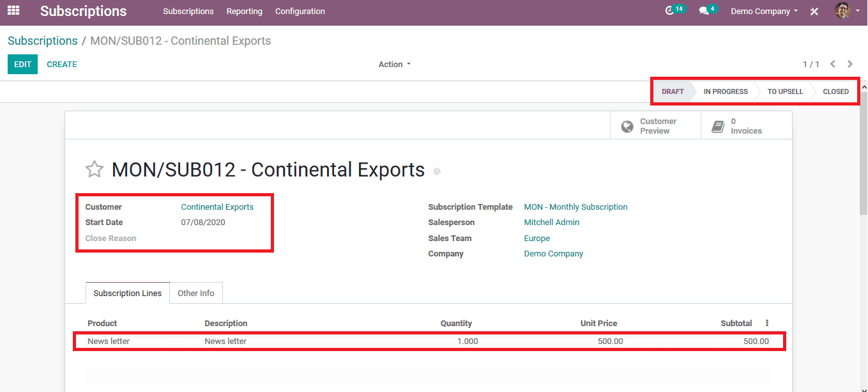Image resolution: width=868 pixels, height=392 pixels.
Task: Sort by Quantity column header
Action: pos(456,324)
